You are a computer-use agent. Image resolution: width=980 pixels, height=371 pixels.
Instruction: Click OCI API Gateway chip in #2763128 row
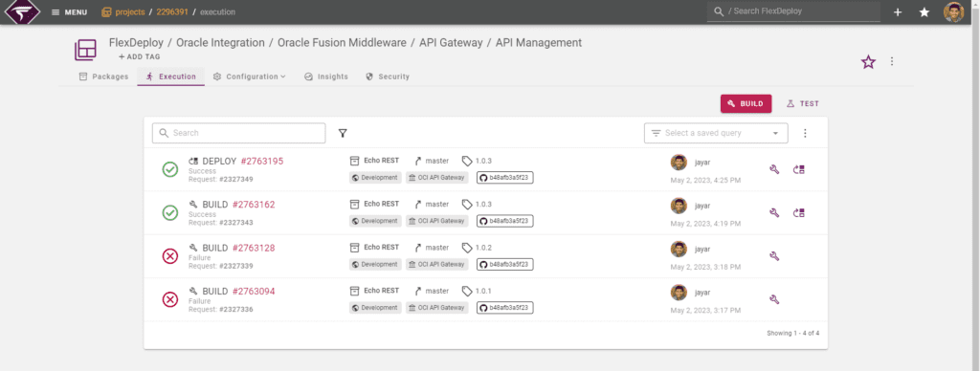click(x=436, y=264)
